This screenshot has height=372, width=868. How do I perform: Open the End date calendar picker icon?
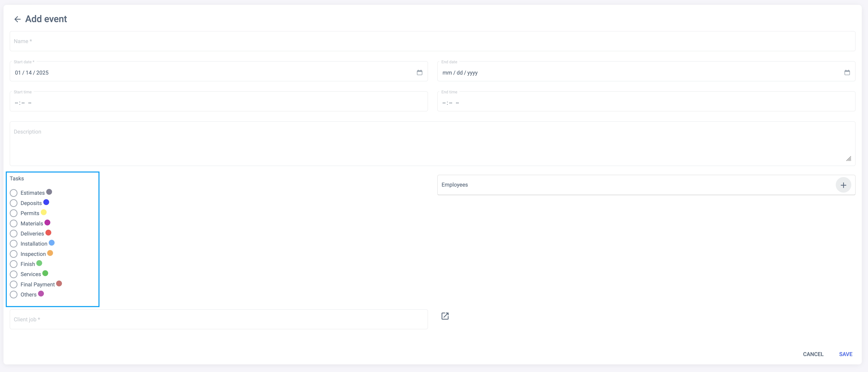847,72
